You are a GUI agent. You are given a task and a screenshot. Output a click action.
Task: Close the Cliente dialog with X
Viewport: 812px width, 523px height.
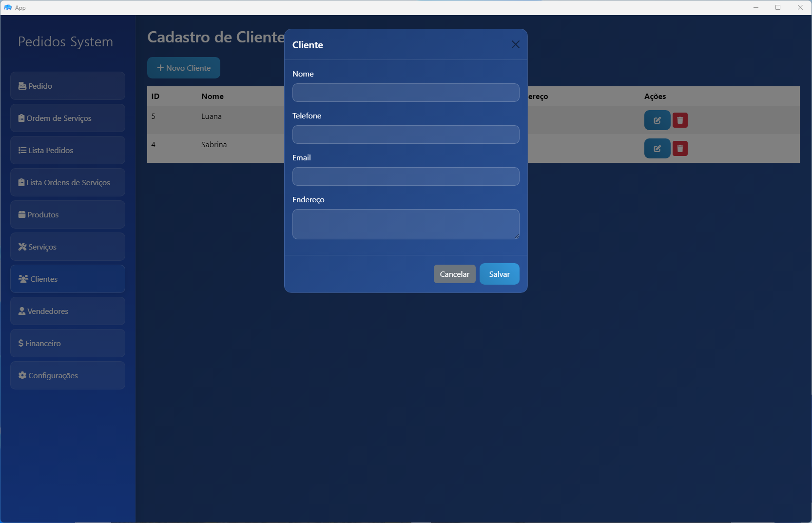tap(515, 44)
